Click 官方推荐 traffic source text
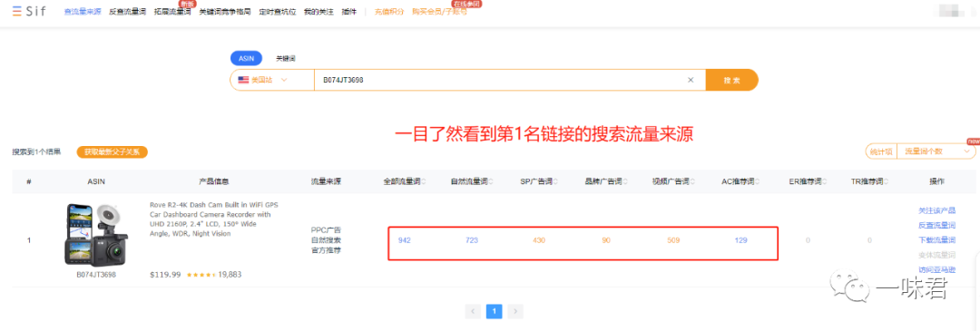The width and height of the screenshot is (980, 331). click(327, 250)
